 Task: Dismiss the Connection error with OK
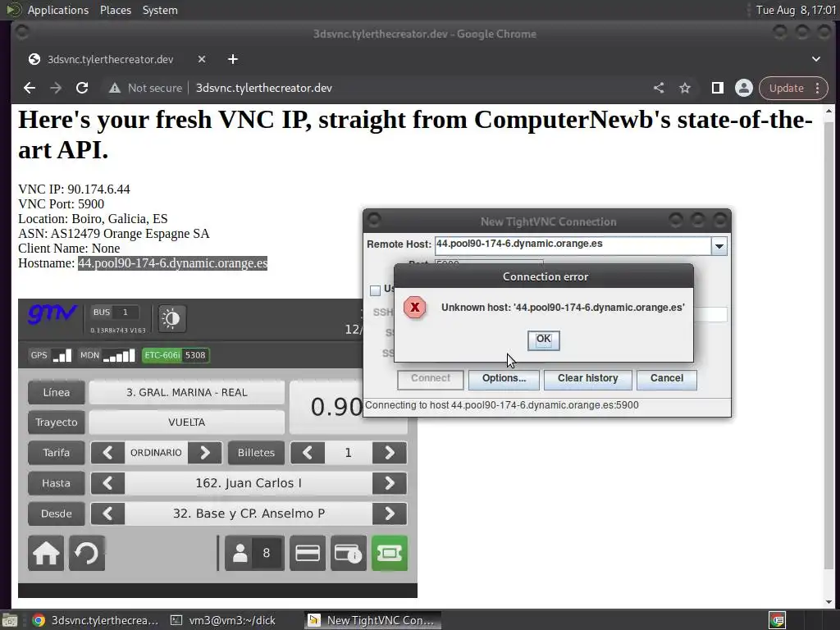[x=543, y=340]
